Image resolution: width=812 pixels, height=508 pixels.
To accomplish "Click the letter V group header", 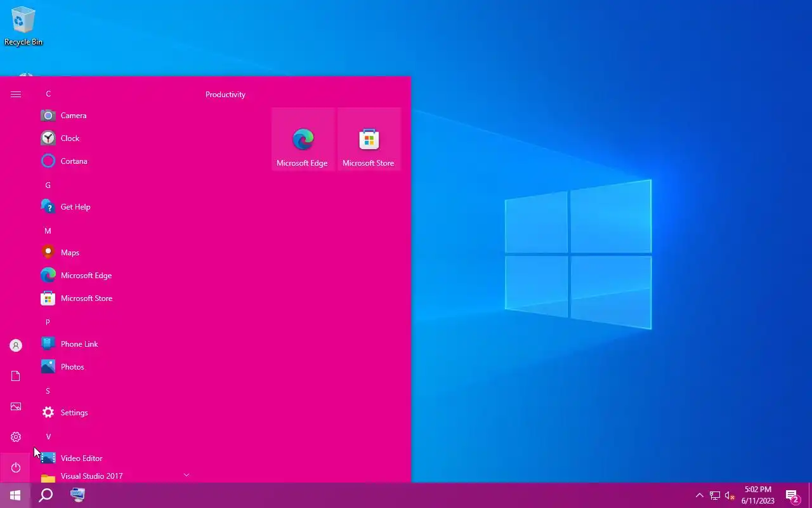I will click(x=48, y=437).
